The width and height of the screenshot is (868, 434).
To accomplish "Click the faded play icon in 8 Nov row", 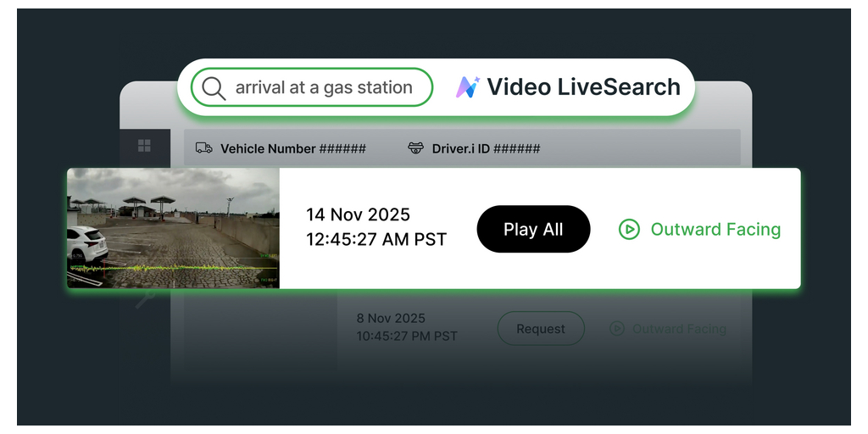I will pyautogui.click(x=617, y=329).
